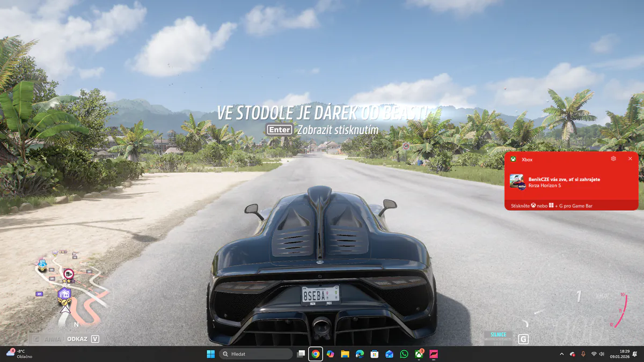Open settings gear in Xbox notification

coord(613,159)
